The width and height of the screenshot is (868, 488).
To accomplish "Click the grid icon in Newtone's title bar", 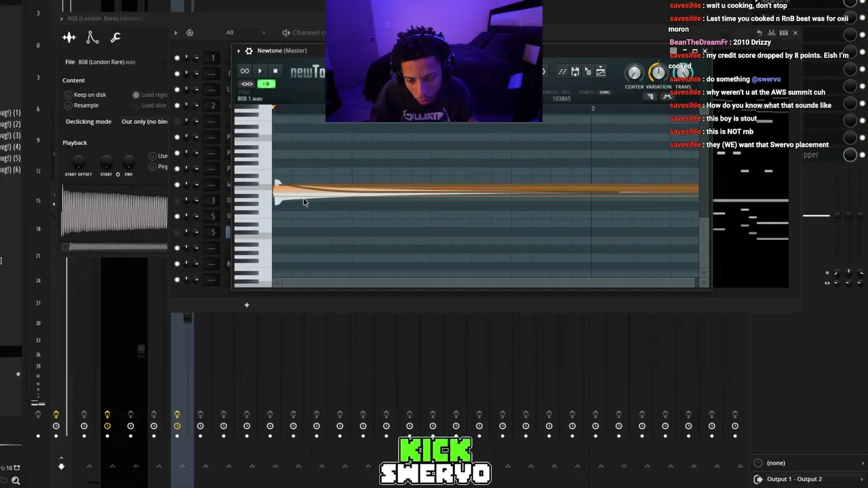I will (673, 51).
